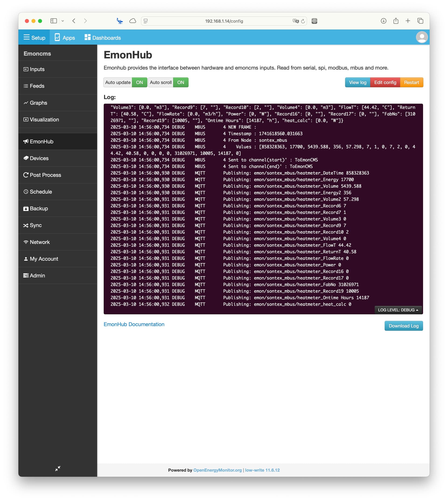Click the My Account person icon
The width and height of the screenshot is (448, 501).
(26, 259)
